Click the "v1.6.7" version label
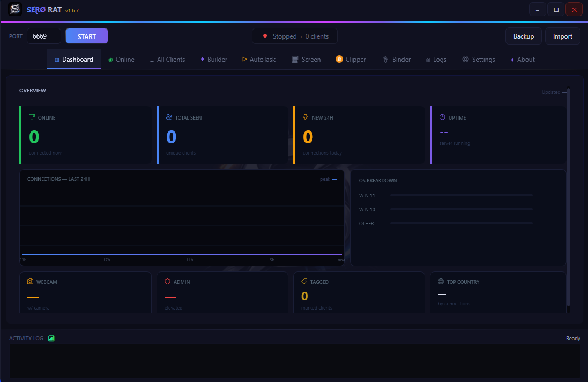This screenshot has height=382, width=588. [72, 11]
